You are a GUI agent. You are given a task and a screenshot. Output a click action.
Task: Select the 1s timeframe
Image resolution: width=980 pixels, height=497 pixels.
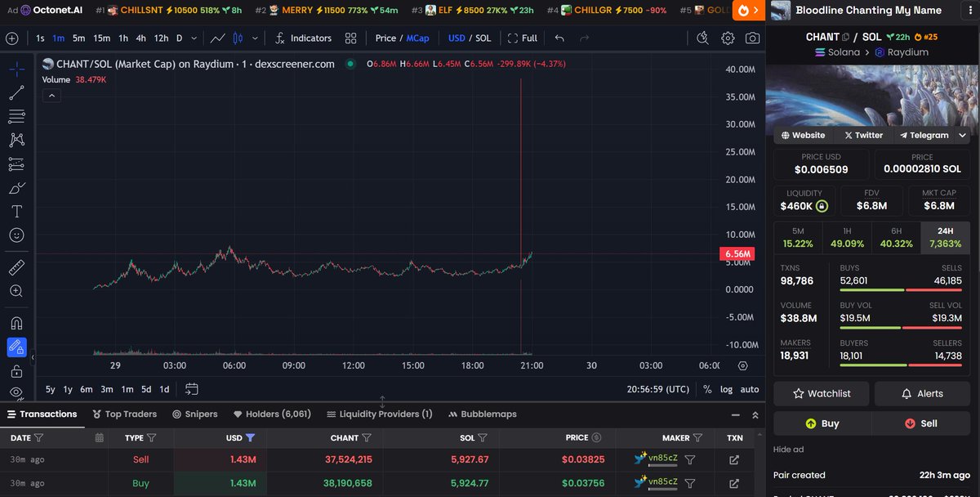[x=40, y=38]
